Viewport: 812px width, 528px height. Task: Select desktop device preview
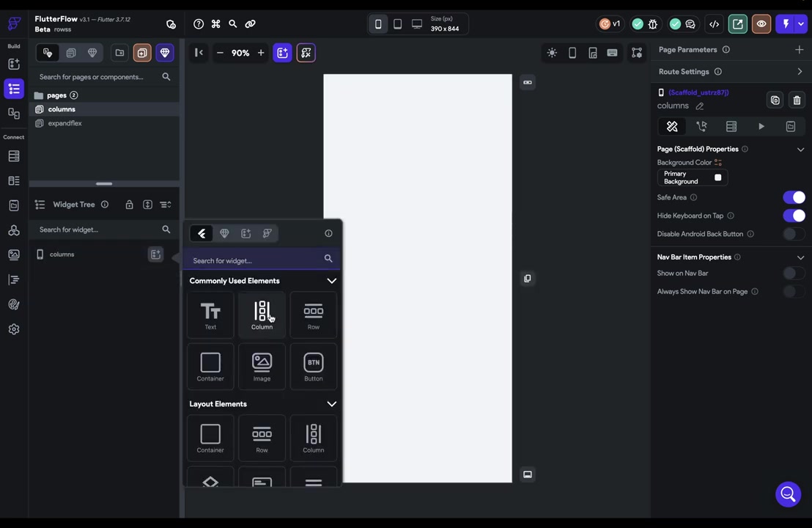417,24
